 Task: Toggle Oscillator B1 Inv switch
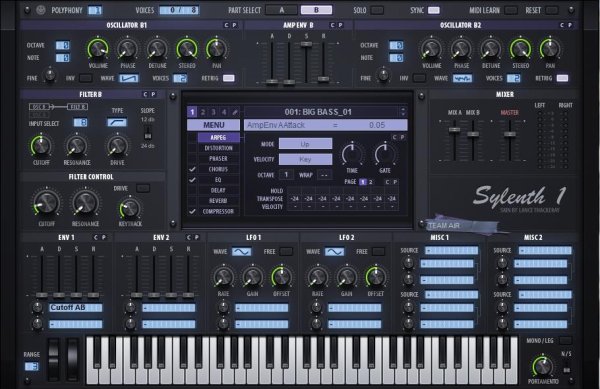[85, 78]
